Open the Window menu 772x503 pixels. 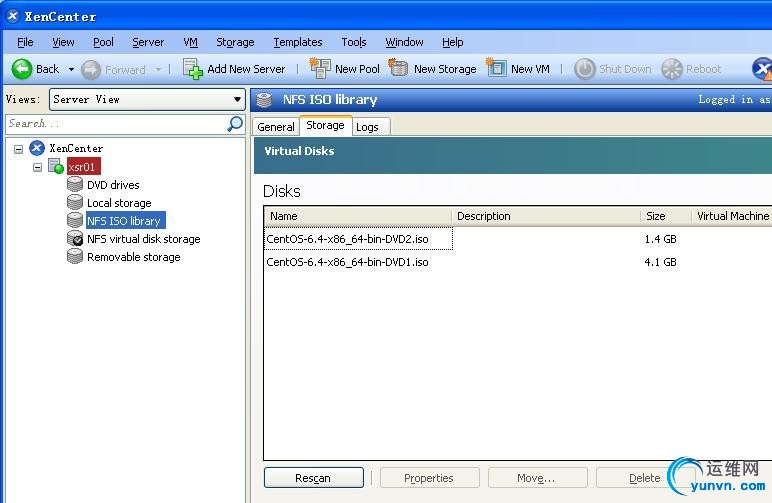click(x=404, y=42)
